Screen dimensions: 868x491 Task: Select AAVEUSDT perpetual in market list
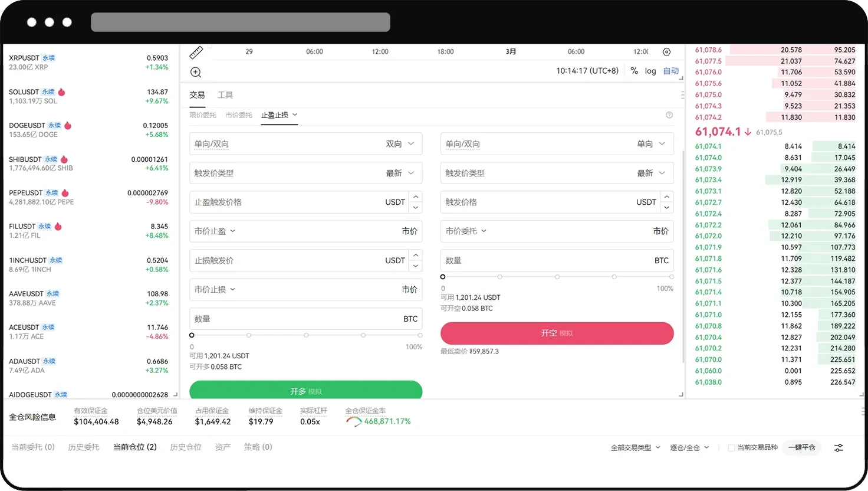coord(88,299)
